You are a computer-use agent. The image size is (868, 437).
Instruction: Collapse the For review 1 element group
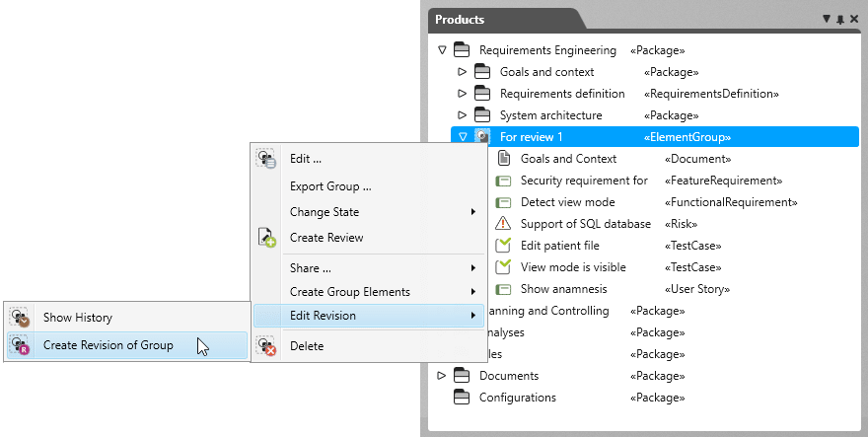point(464,137)
